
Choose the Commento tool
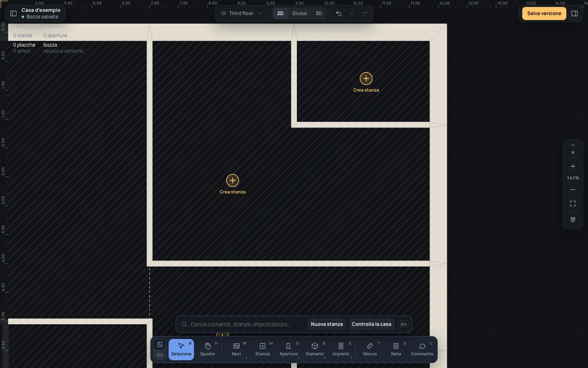[422, 350]
